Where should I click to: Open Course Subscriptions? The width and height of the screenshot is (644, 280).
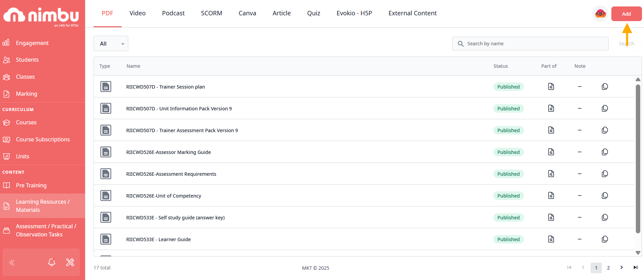pyautogui.click(x=43, y=140)
